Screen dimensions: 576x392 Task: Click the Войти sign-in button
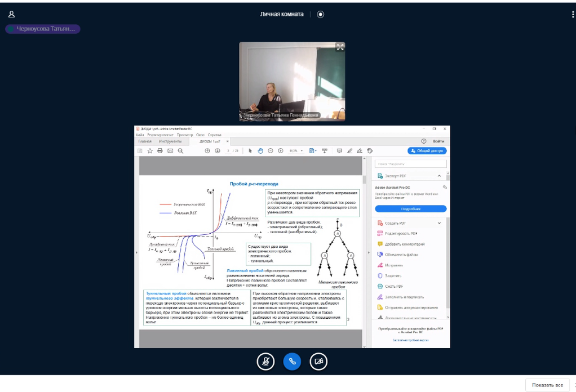coord(438,141)
